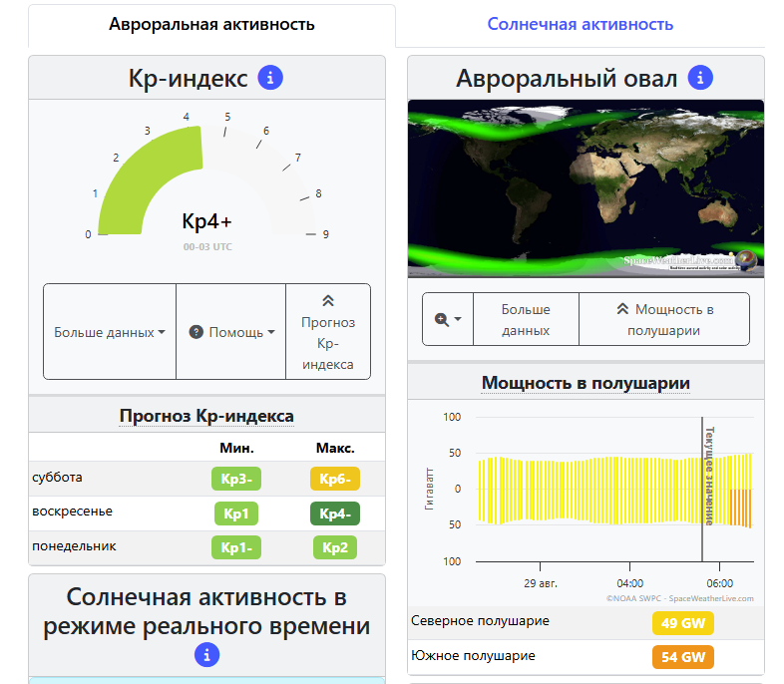Viewport: 784px width, 684px height.
Task: Switch to Авроральная активность tab
Action: point(211,24)
